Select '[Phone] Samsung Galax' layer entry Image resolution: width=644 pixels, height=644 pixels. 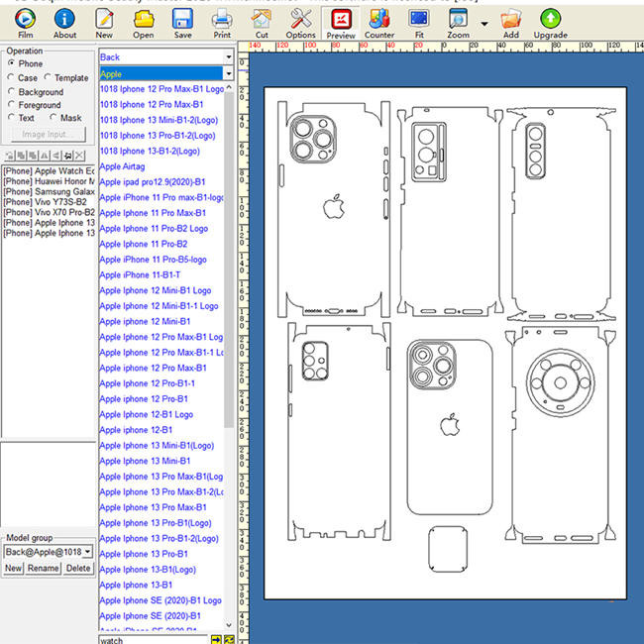click(x=49, y=191)
